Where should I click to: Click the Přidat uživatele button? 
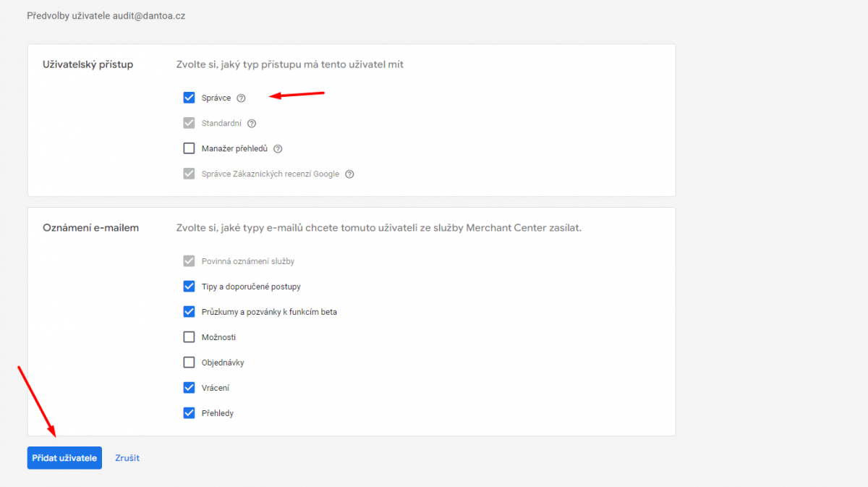64,458
